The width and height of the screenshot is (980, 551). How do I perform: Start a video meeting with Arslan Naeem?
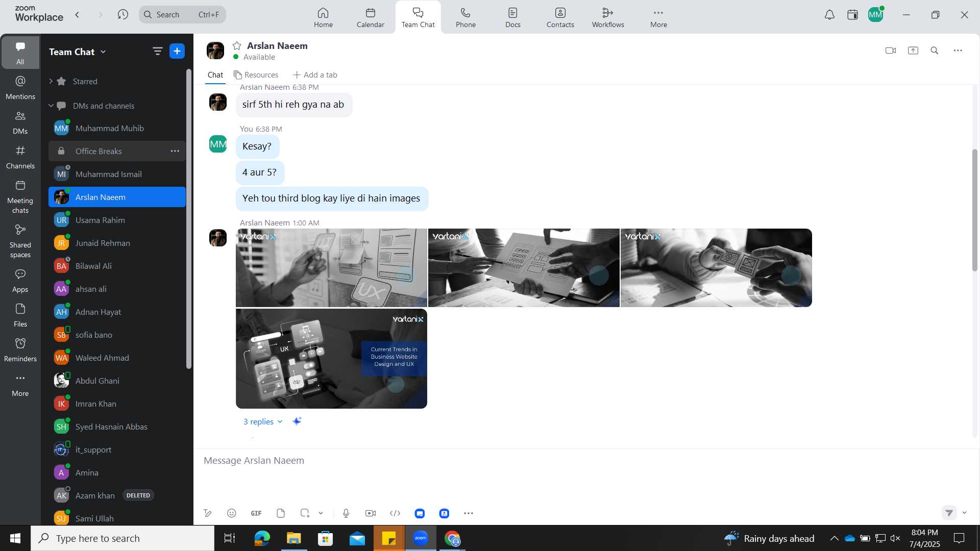coord(891,51)
